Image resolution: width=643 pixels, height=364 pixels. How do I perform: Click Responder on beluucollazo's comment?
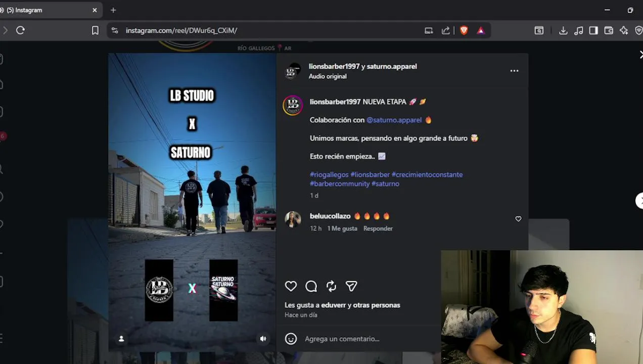pyautogui.click(x=378, y=229)
